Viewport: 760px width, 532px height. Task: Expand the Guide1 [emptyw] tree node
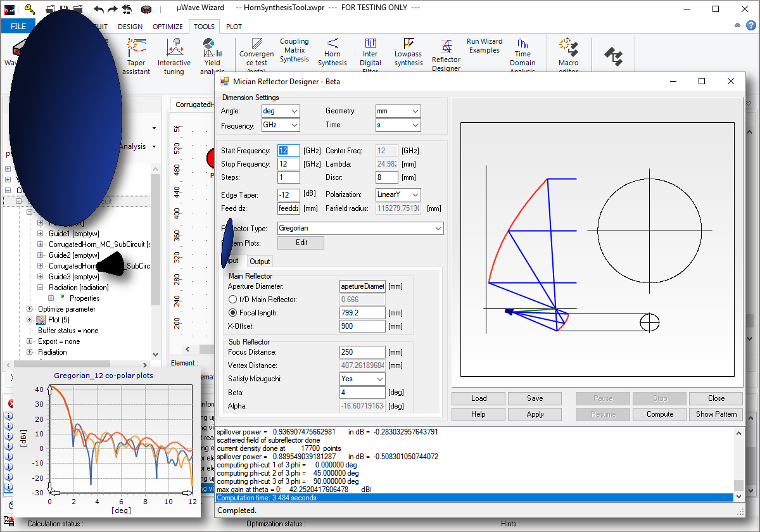(x=41, y=234)
